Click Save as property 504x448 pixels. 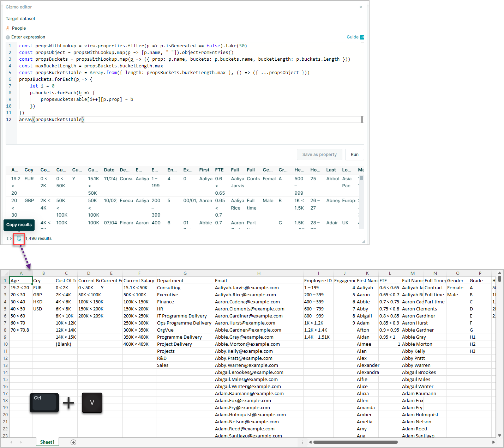(x=319, y=155)
